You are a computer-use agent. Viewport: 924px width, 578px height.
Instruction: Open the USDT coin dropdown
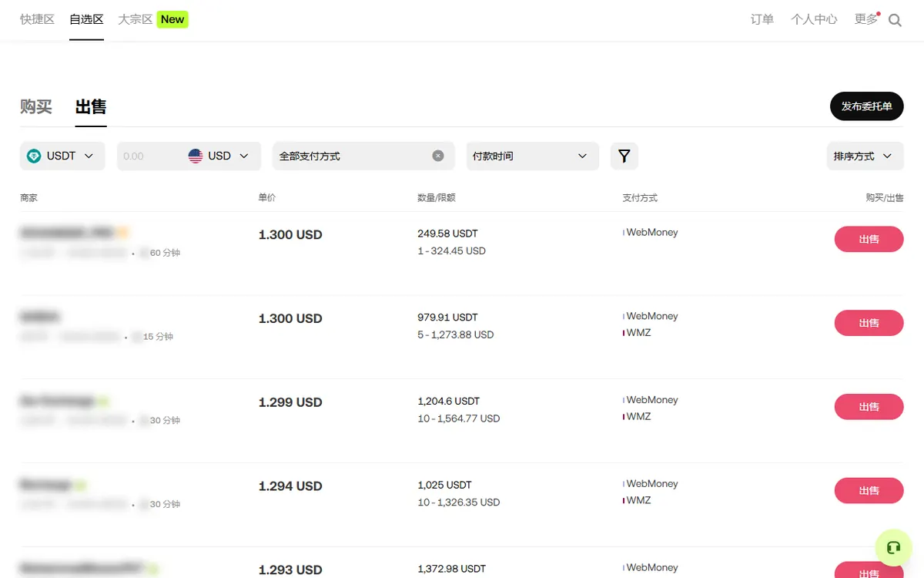[x=62, y=156]
